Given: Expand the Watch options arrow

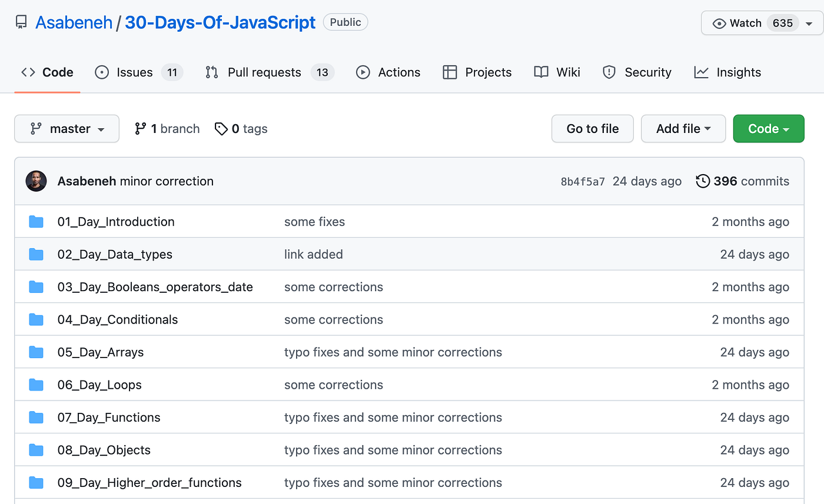Looking at the screenshot, I should [x=809, y=24].
